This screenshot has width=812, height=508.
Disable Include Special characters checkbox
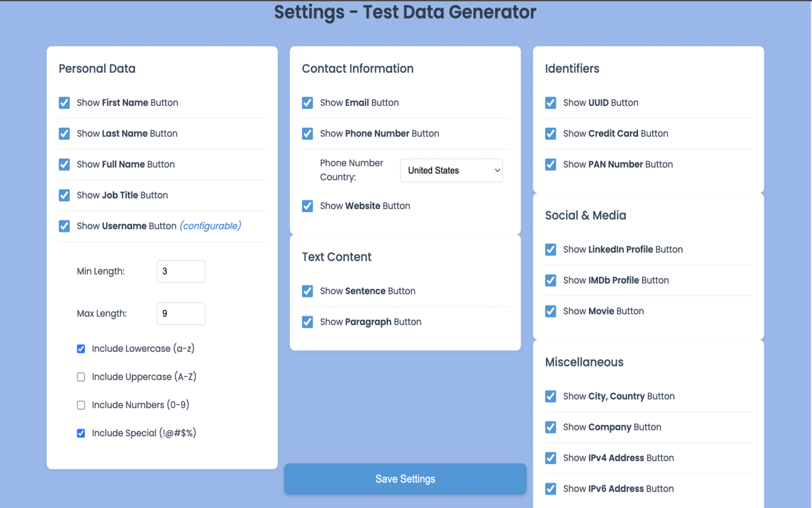click(81, 432)
